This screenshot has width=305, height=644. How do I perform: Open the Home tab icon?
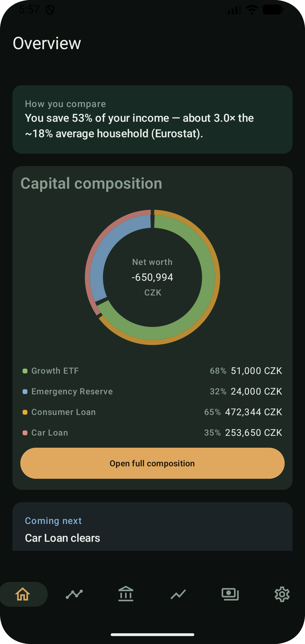(23, 594)
